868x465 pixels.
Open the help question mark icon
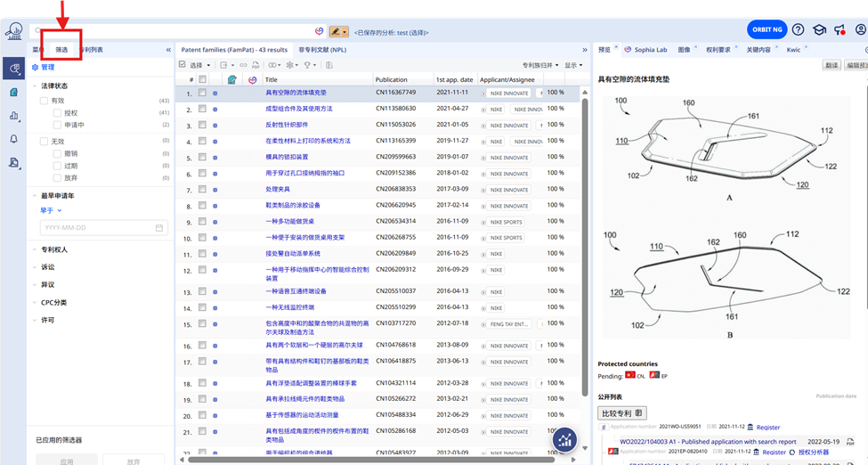(x=798, y=29)
